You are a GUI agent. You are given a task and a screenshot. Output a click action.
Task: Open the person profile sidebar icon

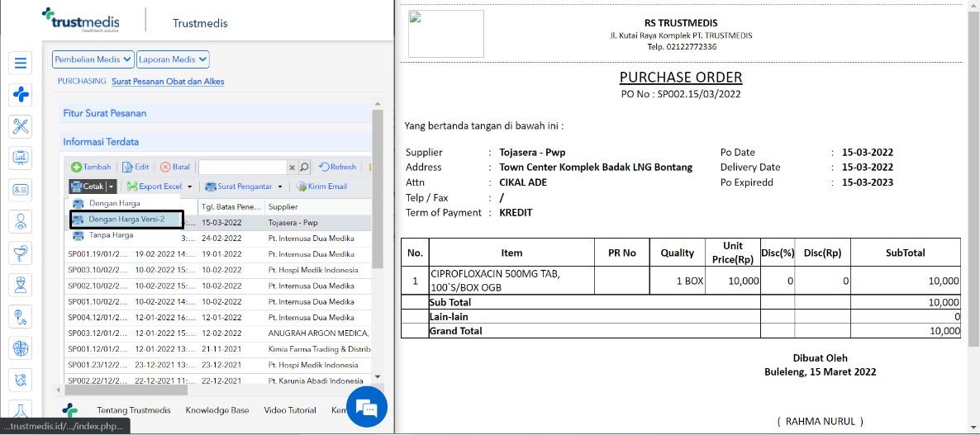pyautogui.click(x=21, y=221)
